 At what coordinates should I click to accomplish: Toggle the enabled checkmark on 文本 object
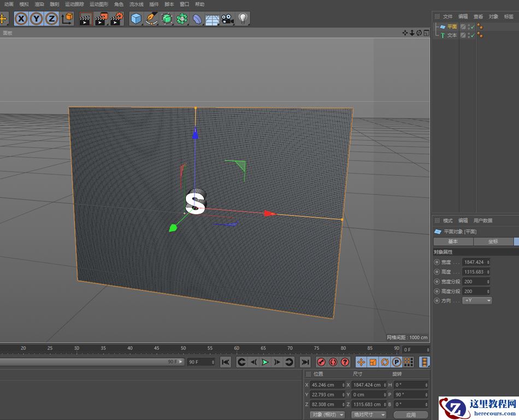(473, 35)
